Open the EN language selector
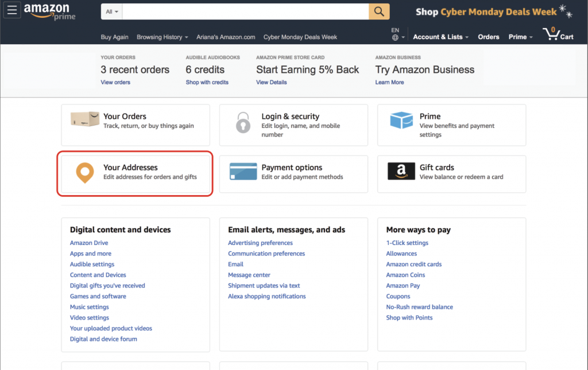 coord(397,34)
